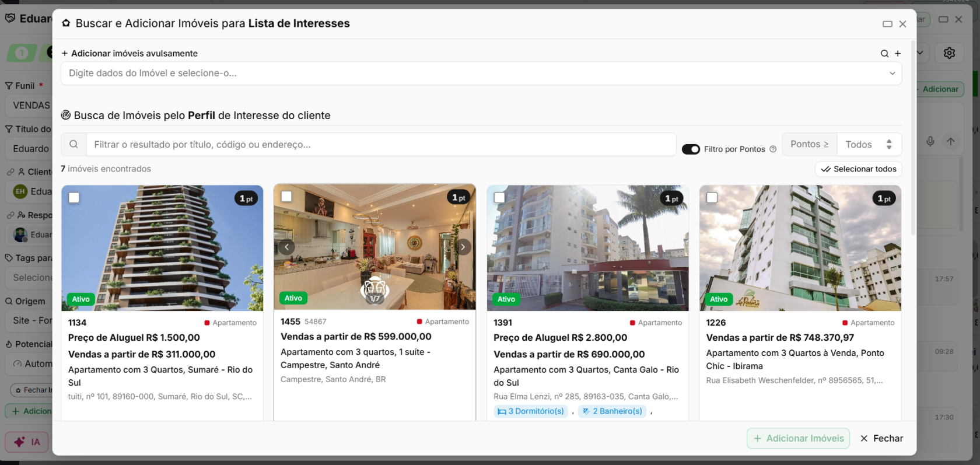
Task: Show previous photo on property 1455
Action: click(286, 247)
